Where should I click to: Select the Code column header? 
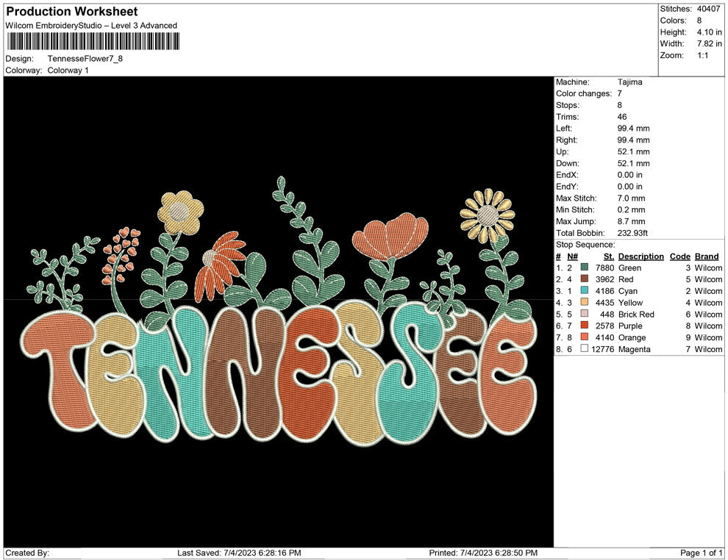(x=679, y=256)
